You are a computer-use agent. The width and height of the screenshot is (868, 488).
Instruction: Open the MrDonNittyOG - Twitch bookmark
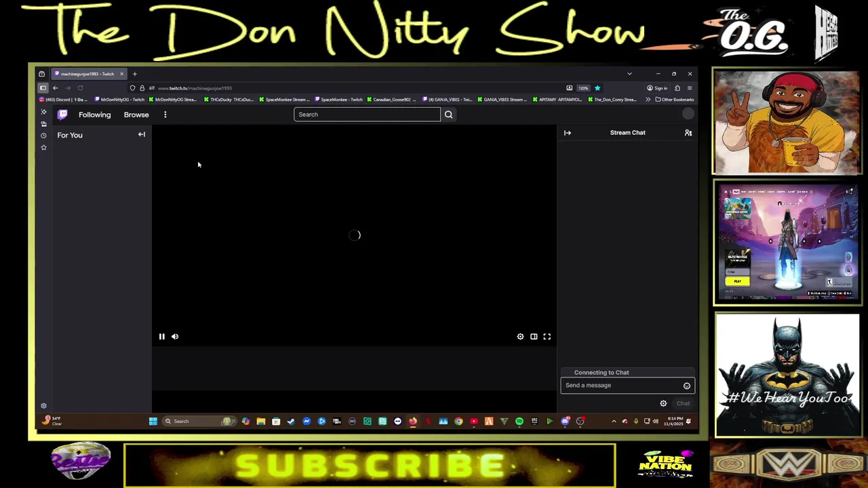pos(119,100)
